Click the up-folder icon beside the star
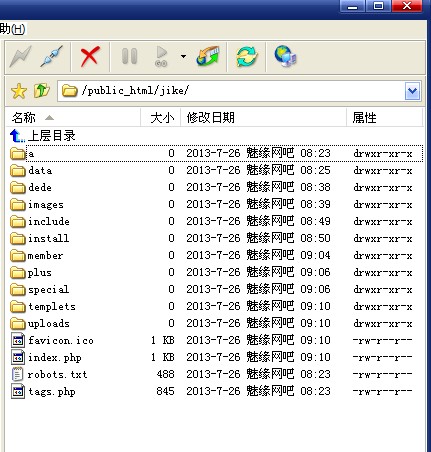Image resolution: width=431 pixels, height=452 pixels. tap(42, 91)
